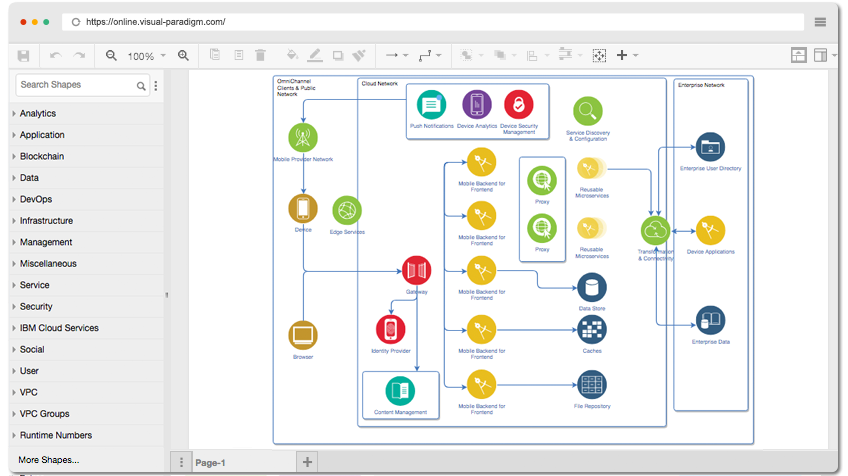Screen dimensions: 848x476
Task: Expand the Runtime Numbers category
Action: click(87, 435)
